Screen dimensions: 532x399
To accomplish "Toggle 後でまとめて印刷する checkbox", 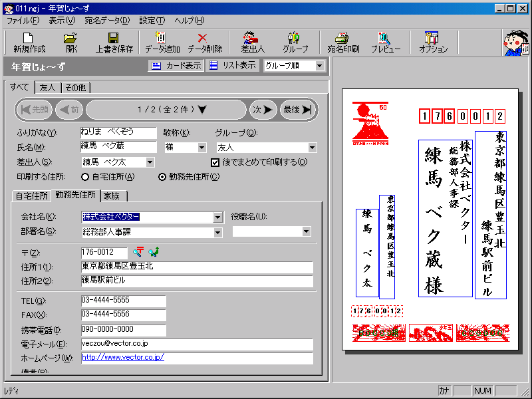I will coord(215,162).
